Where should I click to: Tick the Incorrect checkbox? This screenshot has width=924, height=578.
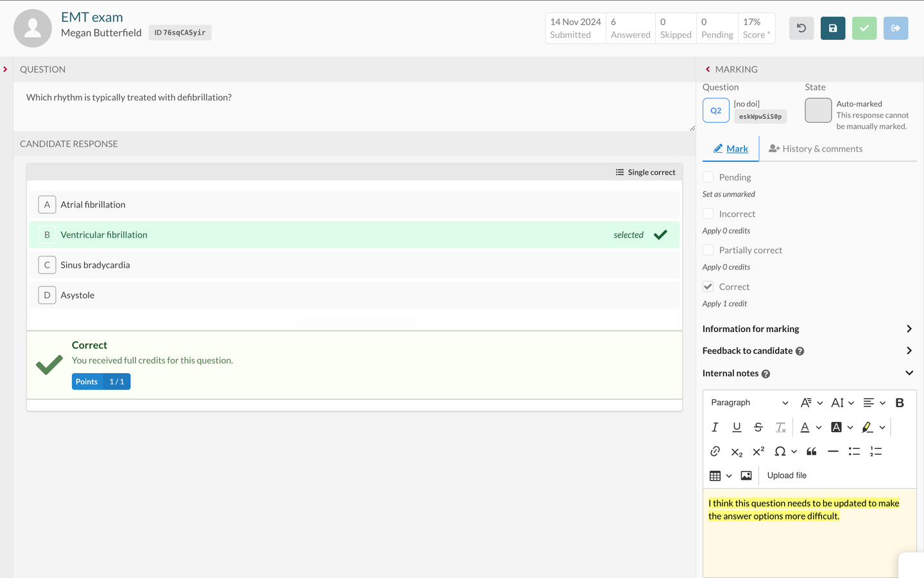tap(708, 214)
